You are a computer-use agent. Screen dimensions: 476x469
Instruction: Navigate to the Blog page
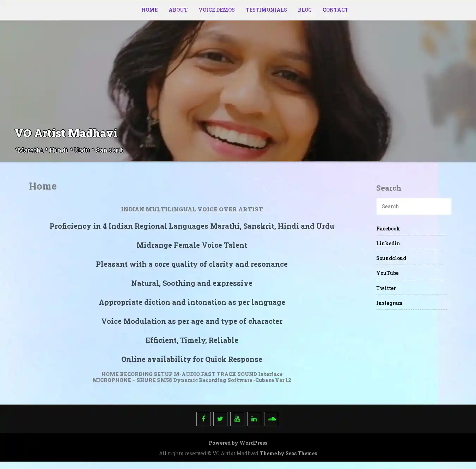305,10
